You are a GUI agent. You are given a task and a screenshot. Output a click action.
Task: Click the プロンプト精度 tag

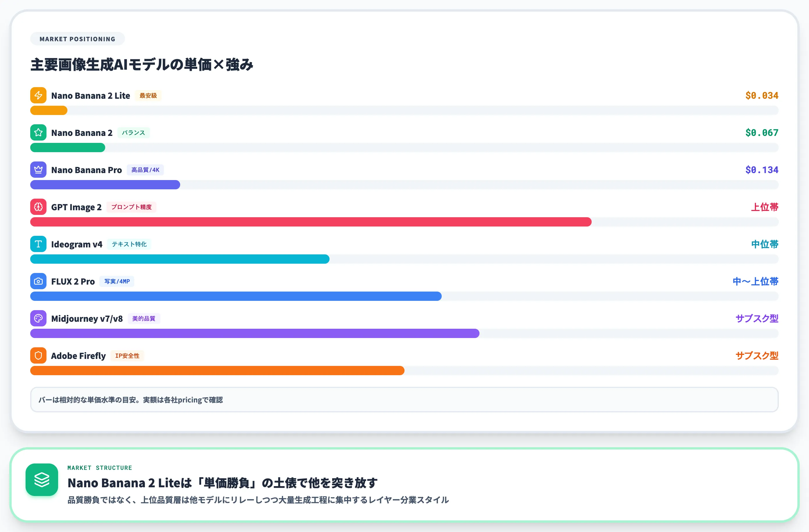pyautogui.click(x=132, y=207)
